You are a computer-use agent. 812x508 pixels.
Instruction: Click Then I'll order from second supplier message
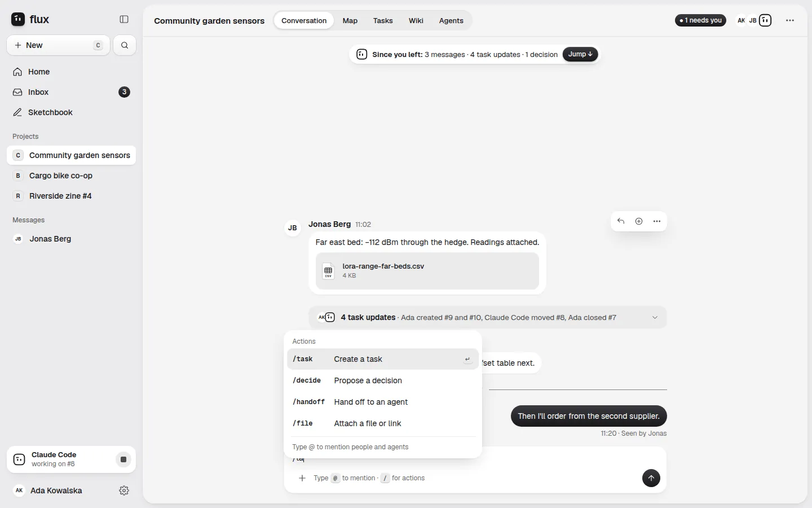click(589, 416)
